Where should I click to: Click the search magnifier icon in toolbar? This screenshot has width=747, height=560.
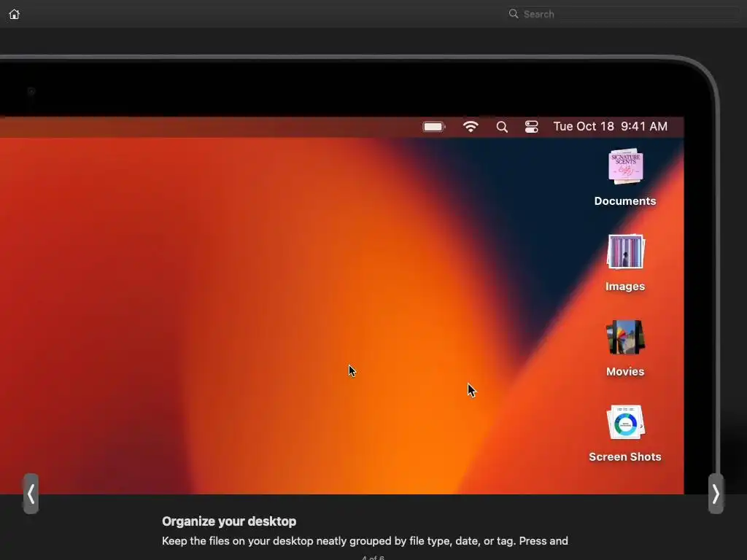[x=514, y=14]
